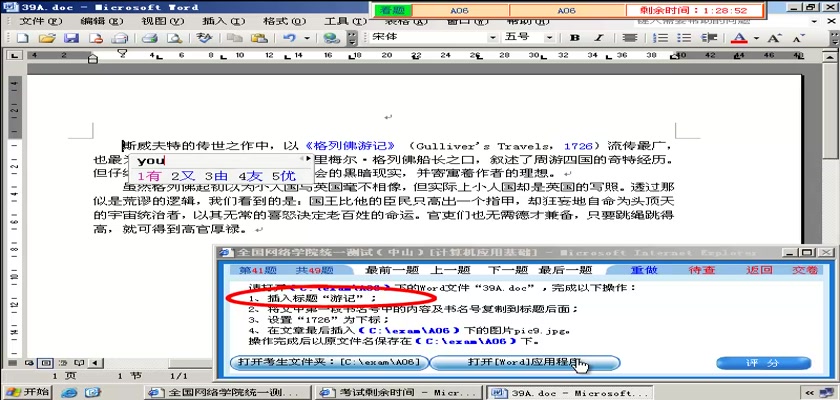Apply a numbered list
Image resolution: width=840 pixels, height=400 pixels.
(663, 38)
